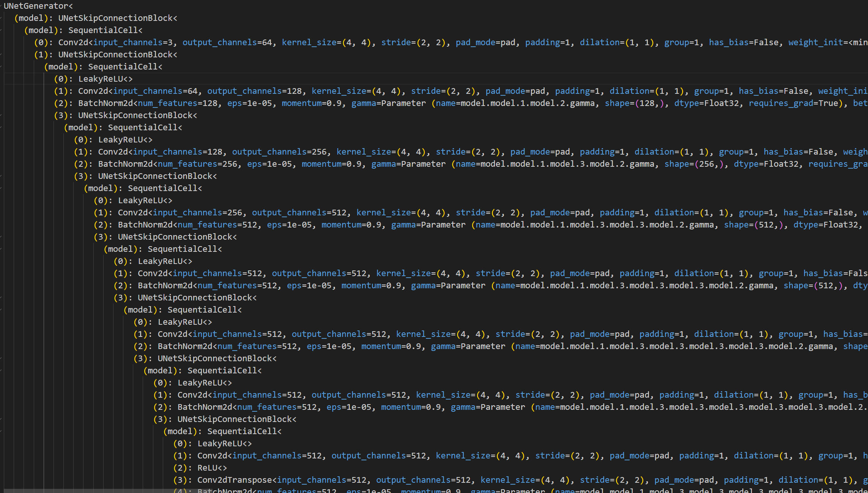
Task: Click dtype=Float32 on the model.3.model.3.model.2.gamma line
Action: [826, 225]
